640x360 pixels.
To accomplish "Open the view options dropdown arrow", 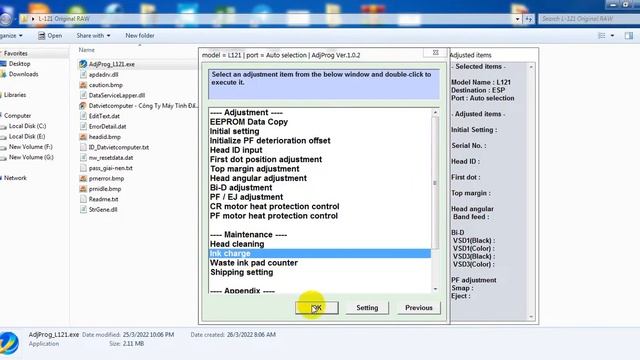I will [x=612, y=36].
